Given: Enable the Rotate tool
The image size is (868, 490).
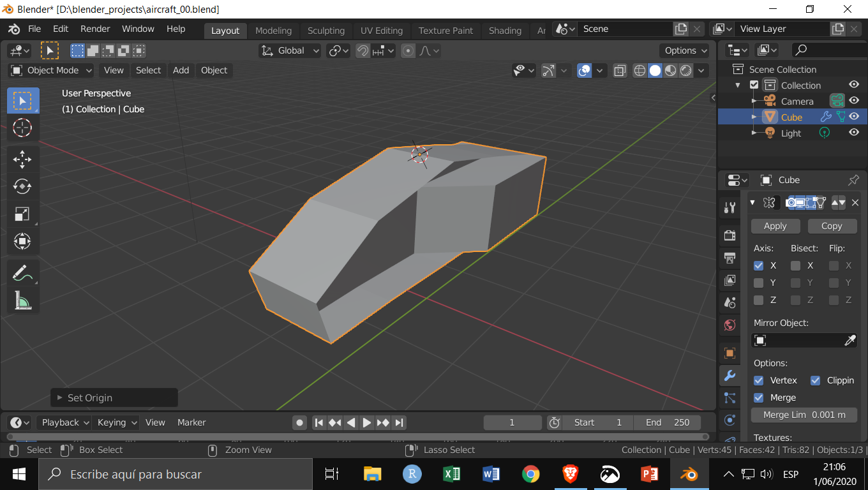Looking at the screenshot, I should [22, 186].
